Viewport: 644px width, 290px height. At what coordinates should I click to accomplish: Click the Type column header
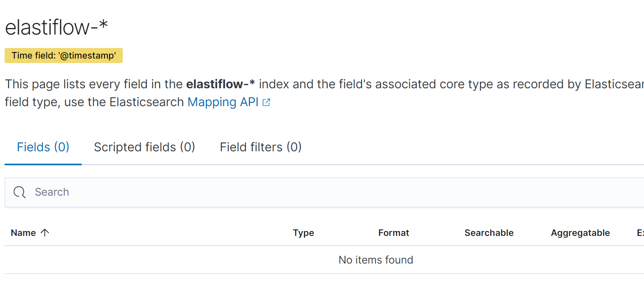point(303,233)
